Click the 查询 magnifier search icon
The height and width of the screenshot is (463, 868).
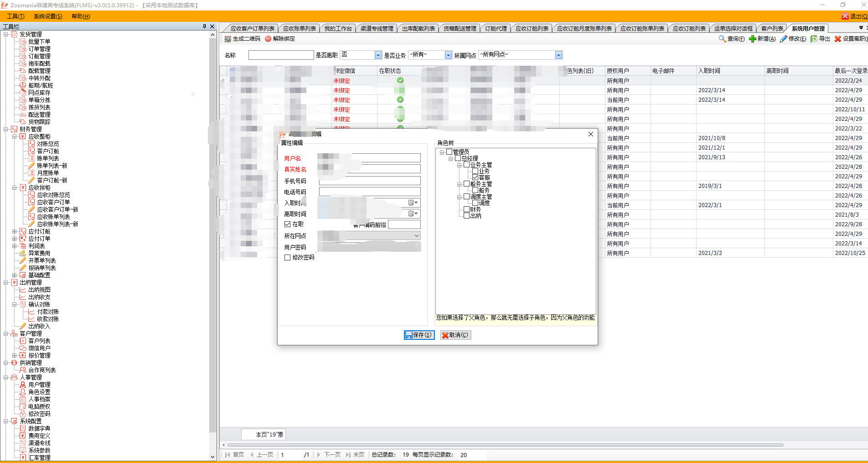click(x=722, y=39)
